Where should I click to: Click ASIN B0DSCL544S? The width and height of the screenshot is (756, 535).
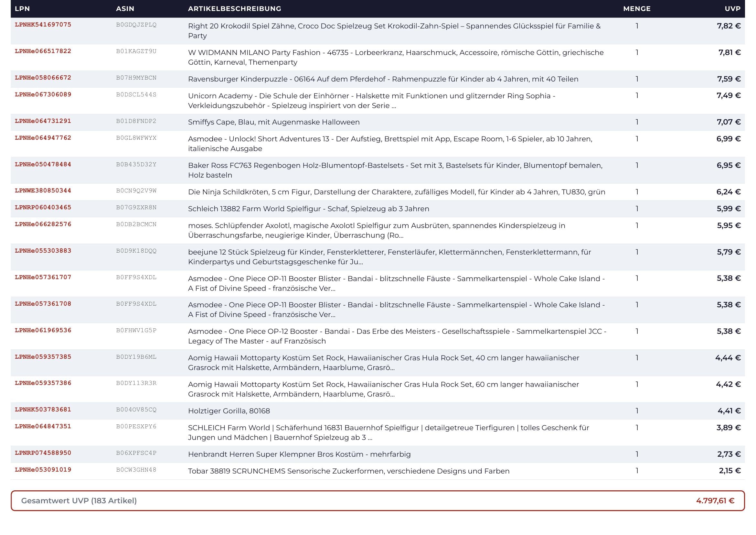[x=136, y=94]
